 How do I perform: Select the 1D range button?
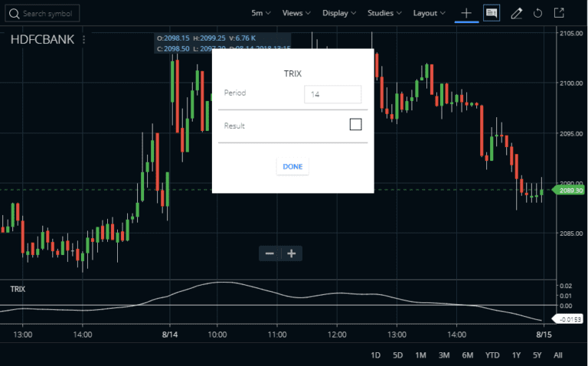point(375,355)
